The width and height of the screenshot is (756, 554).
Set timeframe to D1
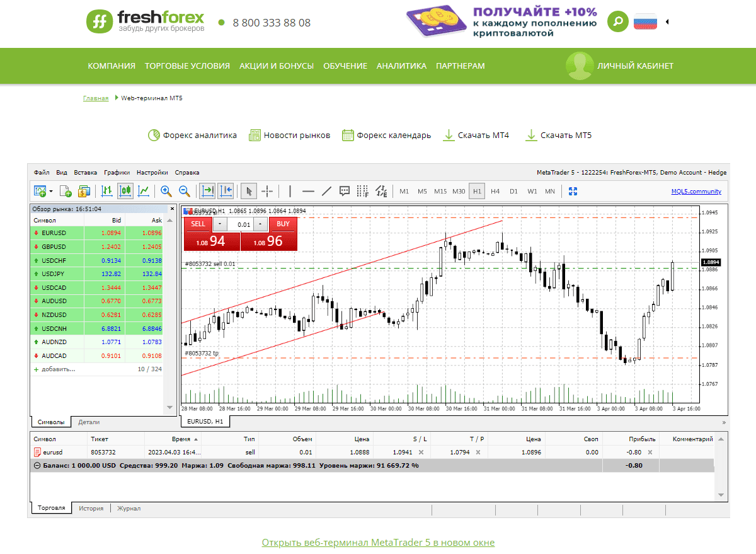513,191
